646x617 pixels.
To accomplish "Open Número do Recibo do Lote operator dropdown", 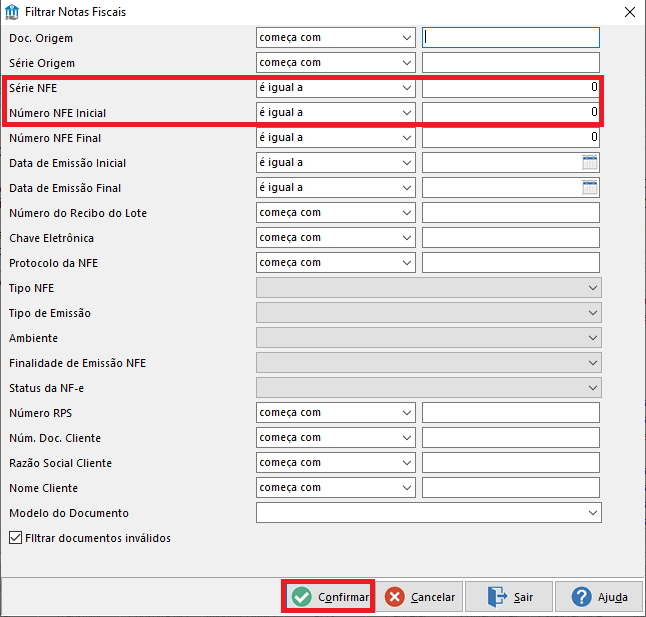I will [x=335, y=213].
